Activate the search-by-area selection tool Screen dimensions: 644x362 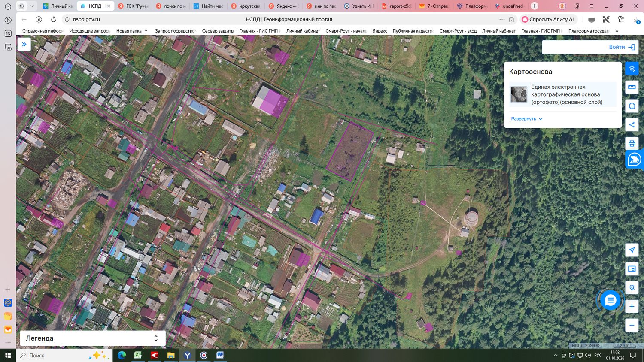coord(632,106)
